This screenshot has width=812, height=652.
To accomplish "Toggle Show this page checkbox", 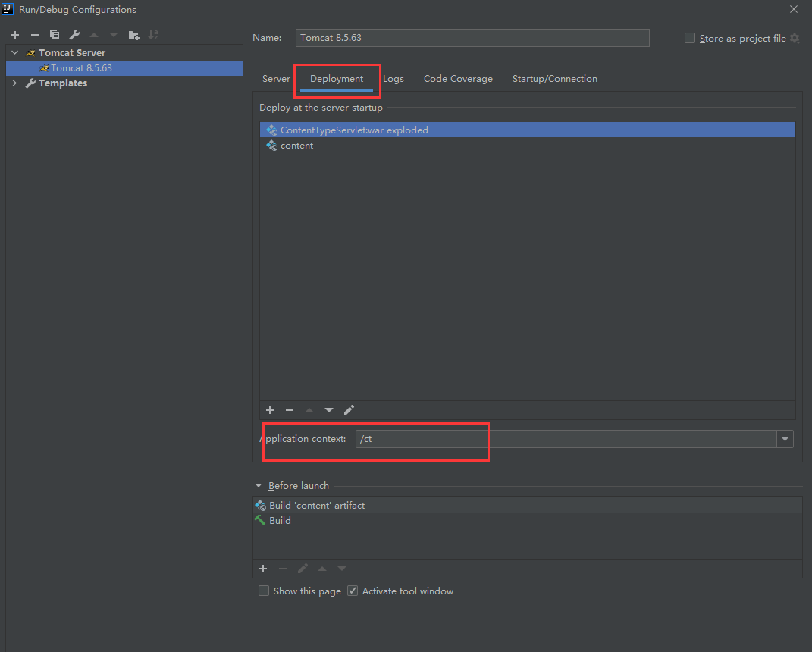I will point(264,591).
